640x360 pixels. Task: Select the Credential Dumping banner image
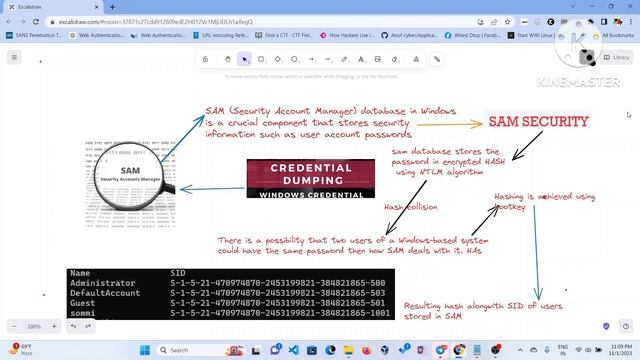coord(311,179)
